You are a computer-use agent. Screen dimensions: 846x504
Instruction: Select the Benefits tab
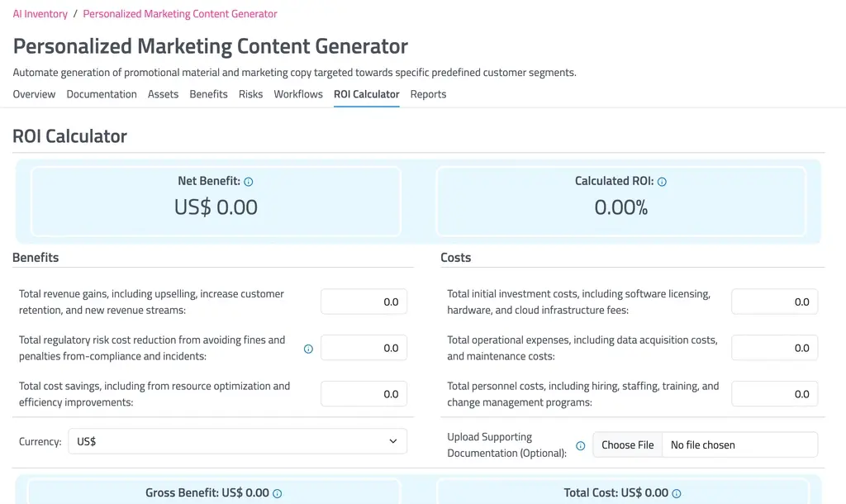pyautogui.click(x=208, y=94)
